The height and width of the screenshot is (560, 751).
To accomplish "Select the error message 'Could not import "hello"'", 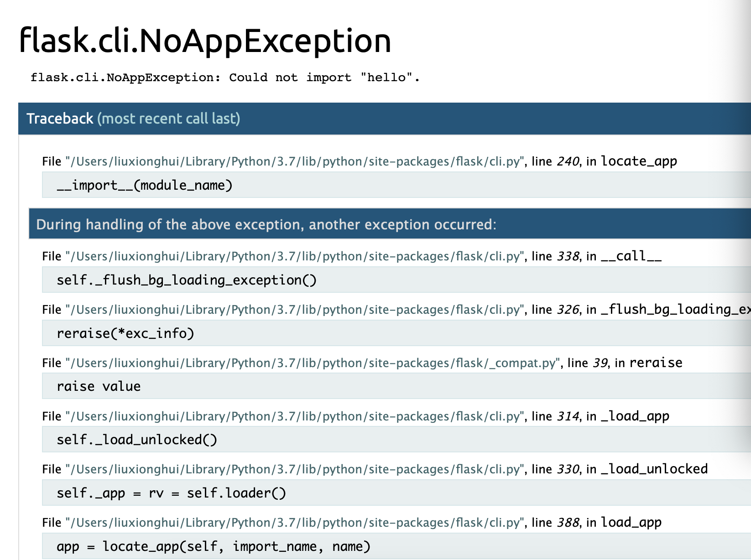I will 324,78.
